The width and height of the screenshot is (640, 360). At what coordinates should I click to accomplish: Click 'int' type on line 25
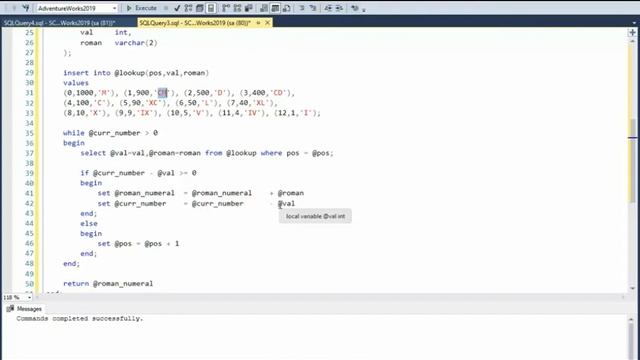point(121,33)
